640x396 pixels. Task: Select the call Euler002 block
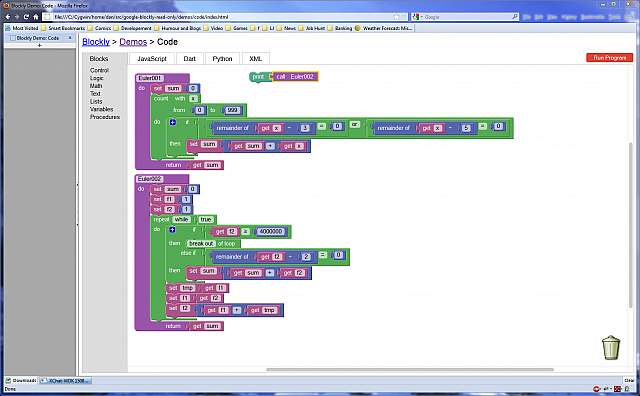(x=295, y=76)
